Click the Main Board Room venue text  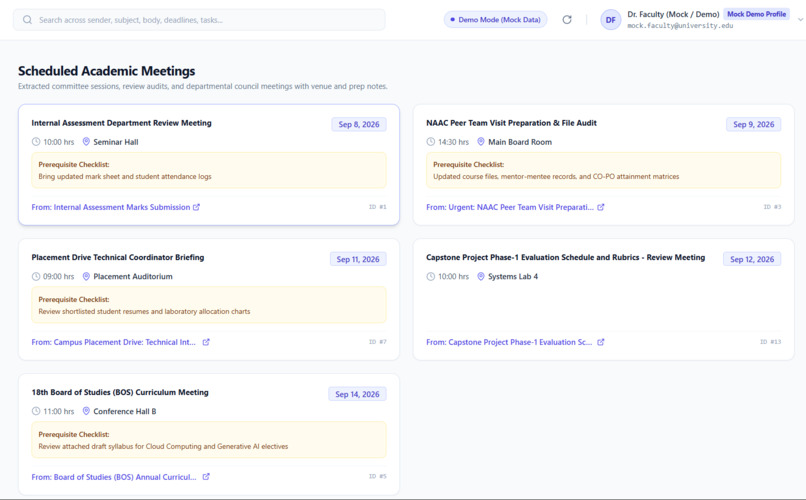[x=520, y=142]
